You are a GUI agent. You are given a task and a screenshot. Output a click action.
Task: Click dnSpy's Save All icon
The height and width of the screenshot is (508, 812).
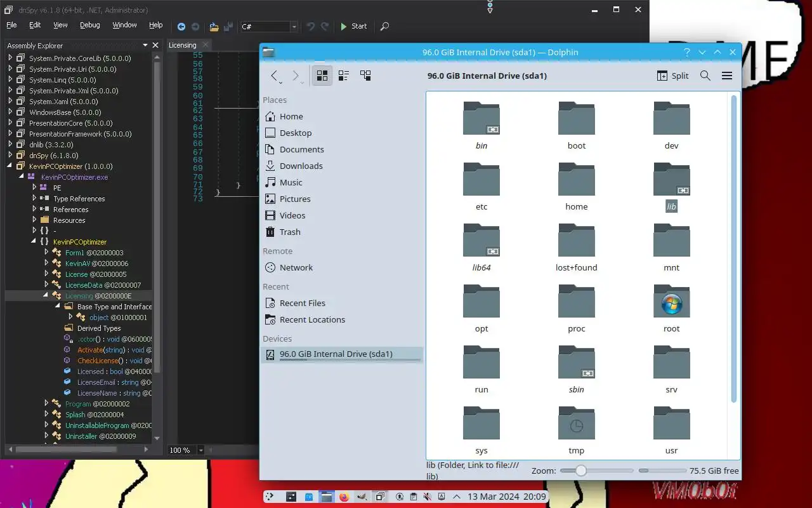(x=227, y=27)
